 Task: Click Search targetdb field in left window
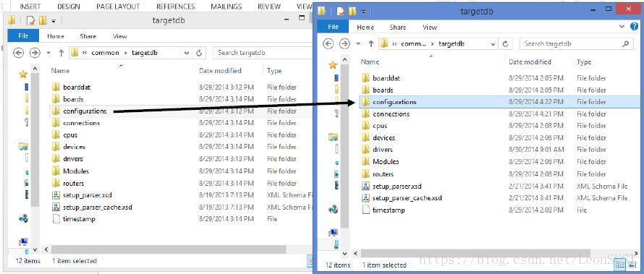pos(263,53)
